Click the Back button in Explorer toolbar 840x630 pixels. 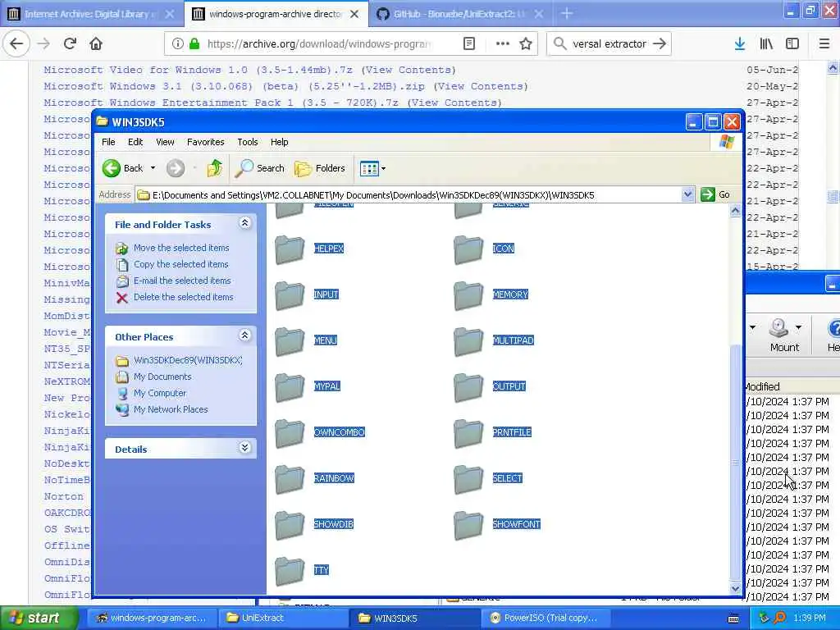[123, 168]
